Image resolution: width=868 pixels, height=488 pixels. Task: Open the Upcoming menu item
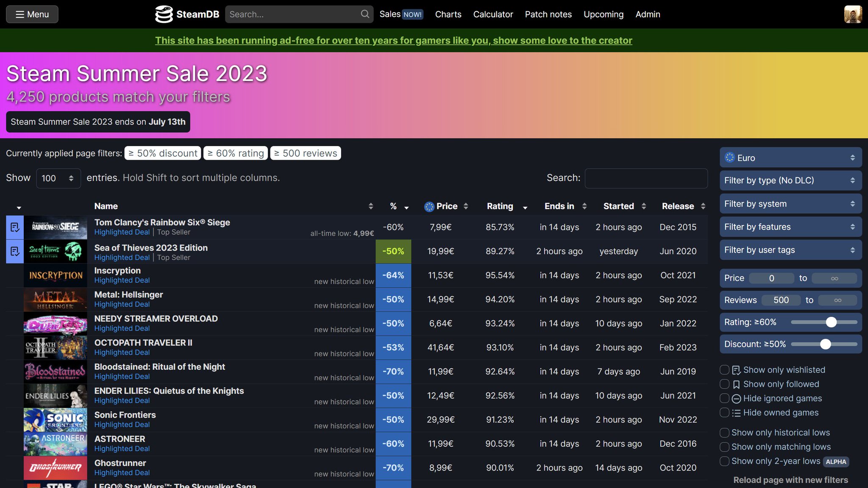click(604, 14)
